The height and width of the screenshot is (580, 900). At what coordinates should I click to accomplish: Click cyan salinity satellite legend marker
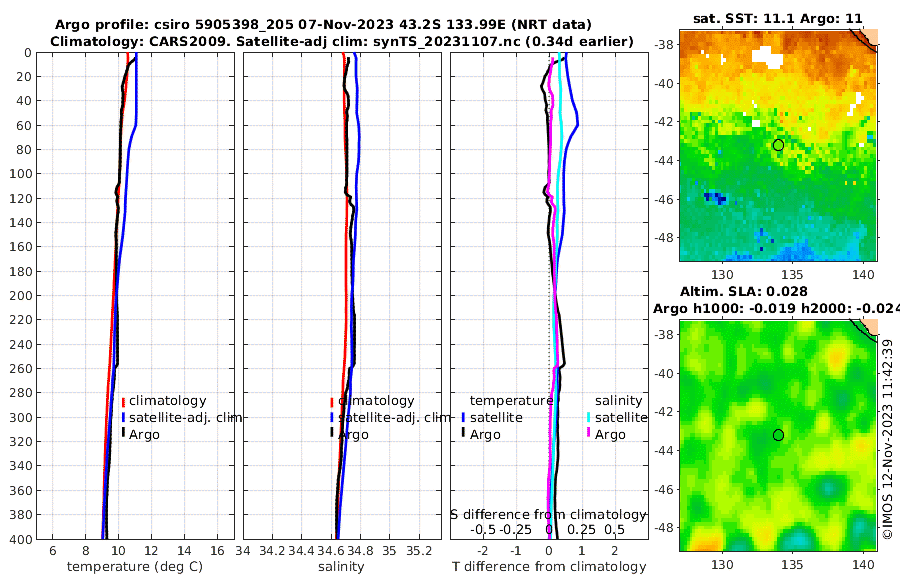click(x=588, y=417)
